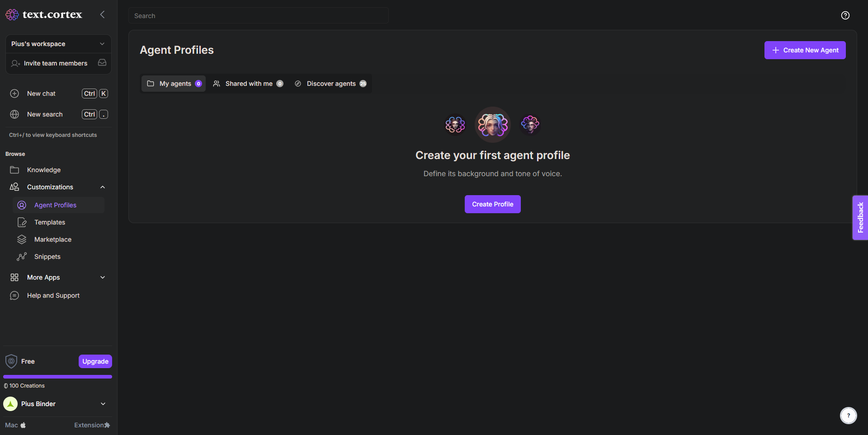Open the help circle icon at top right

coord(845,15)
